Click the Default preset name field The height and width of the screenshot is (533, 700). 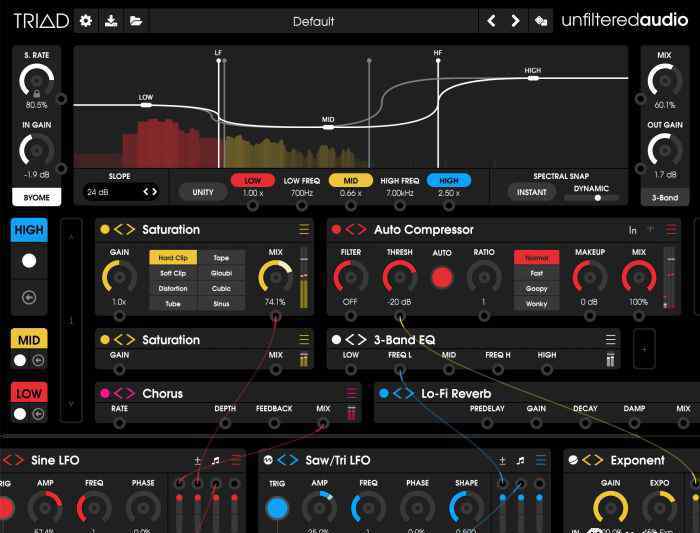click(313, 21)
